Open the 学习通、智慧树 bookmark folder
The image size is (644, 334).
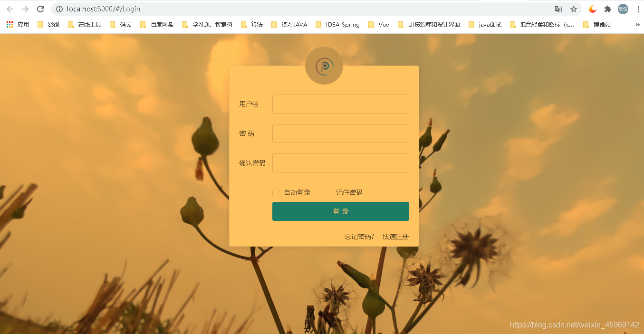[x=207, y=25]
